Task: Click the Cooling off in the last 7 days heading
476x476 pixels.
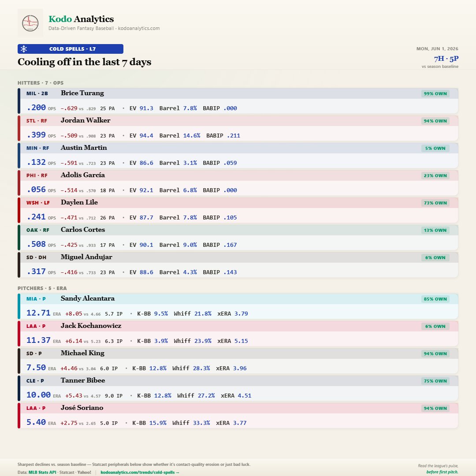Action: (84, 62)
